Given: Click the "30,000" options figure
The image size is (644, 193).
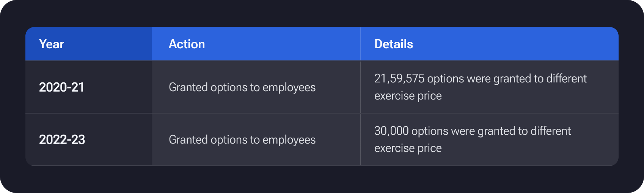Looking at the screenshot, I should [391, 131].
